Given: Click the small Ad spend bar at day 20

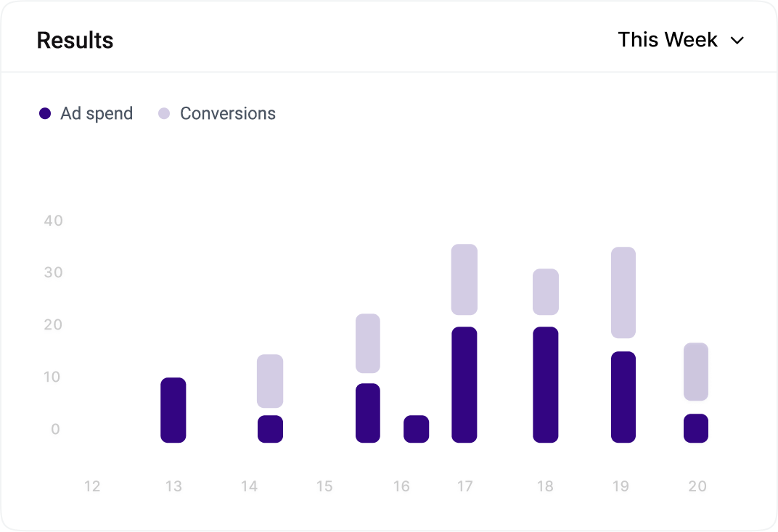Looking at the screenshot, I should [696, 428].
